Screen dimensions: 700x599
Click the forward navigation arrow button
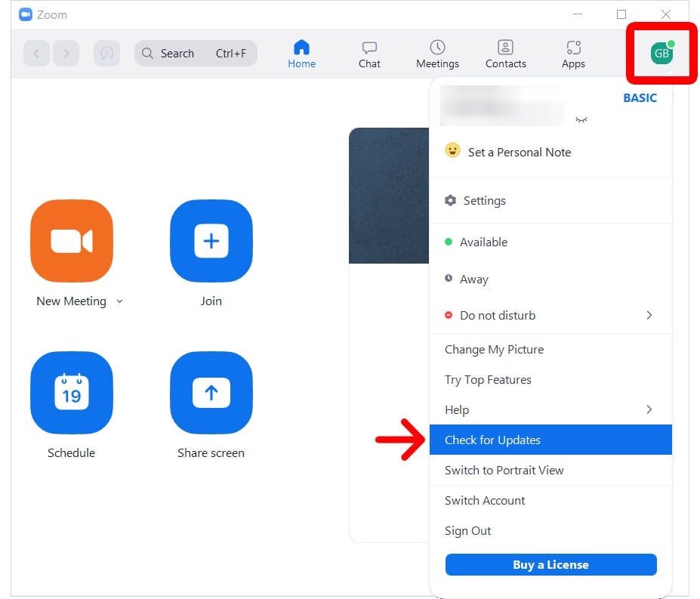tap(66, 54)
